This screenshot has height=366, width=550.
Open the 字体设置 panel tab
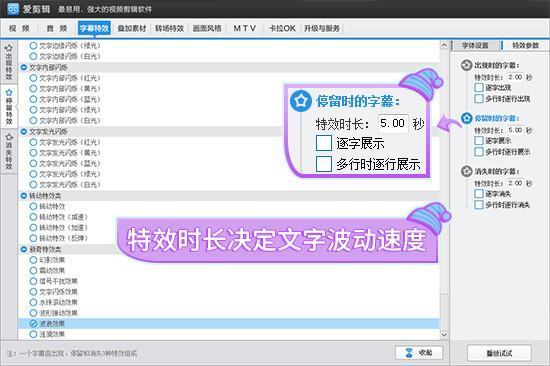[475, 46]
